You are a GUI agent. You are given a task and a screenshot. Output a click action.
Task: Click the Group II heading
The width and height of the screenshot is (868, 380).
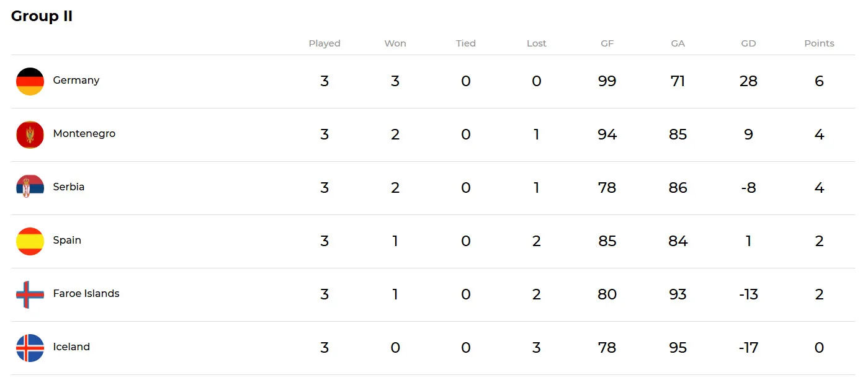point(42,17)
